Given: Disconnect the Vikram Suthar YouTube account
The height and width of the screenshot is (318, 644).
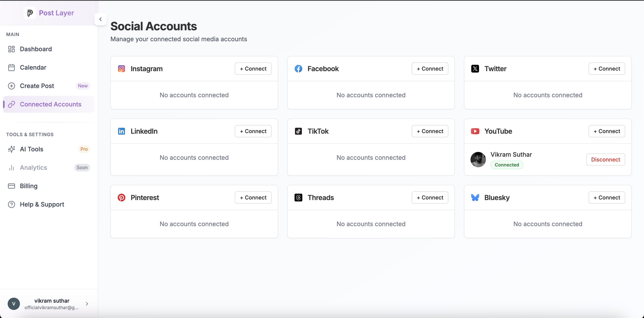Looking at the screenshot, I should (605, 160).
